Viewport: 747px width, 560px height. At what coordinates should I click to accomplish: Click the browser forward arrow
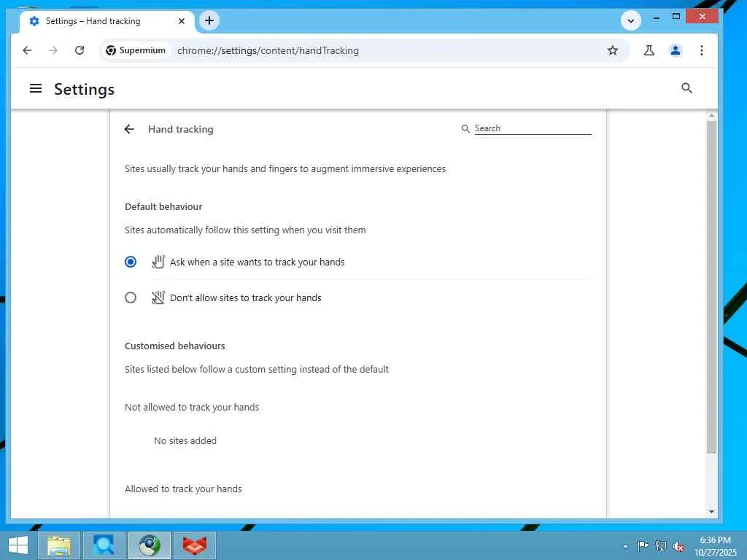pos(53,50)
